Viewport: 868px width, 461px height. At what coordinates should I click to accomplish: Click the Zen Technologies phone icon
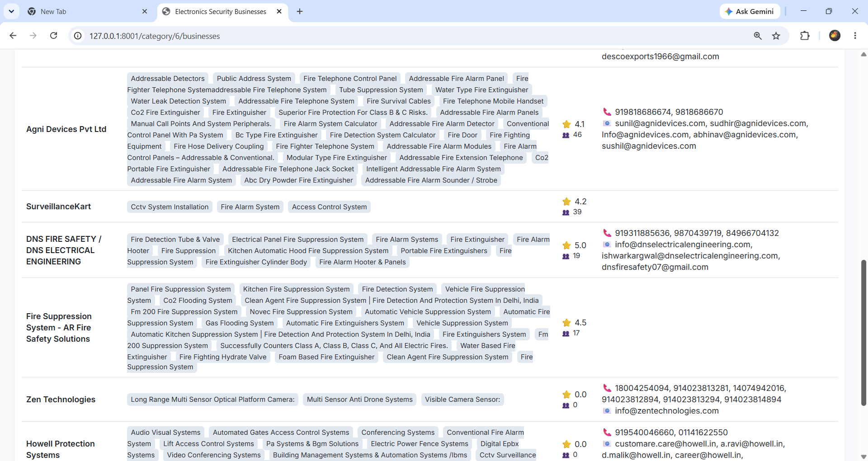[x=607, y=388]
